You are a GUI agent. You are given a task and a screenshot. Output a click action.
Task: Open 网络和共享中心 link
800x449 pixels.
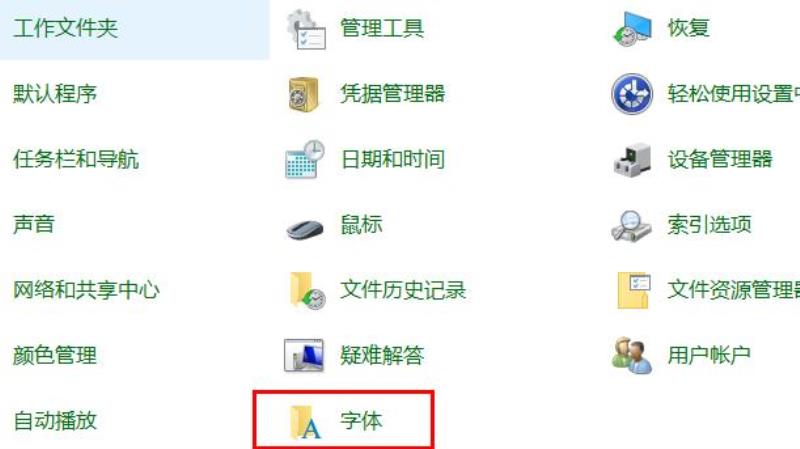[86, 290]
